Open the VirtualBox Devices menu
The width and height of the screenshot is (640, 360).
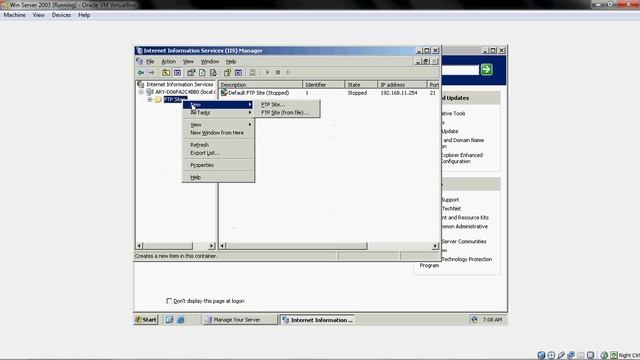click(61, 15)
